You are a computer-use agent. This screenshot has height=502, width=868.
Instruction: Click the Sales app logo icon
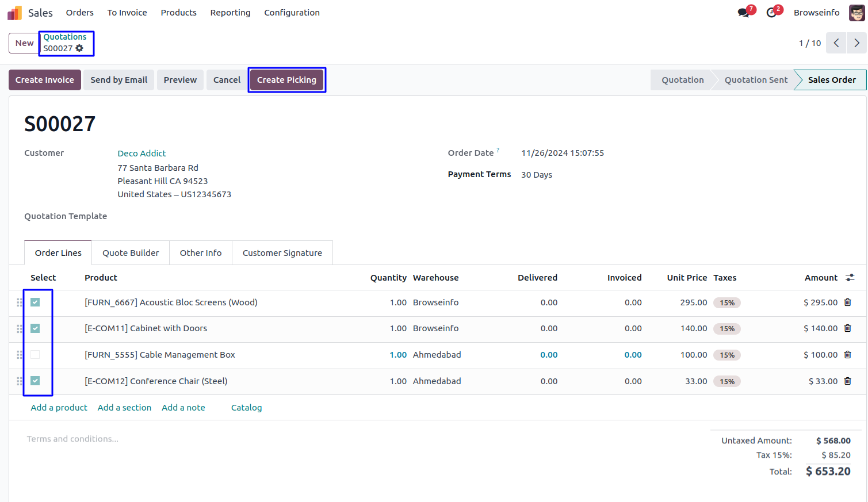pos(14,13)
